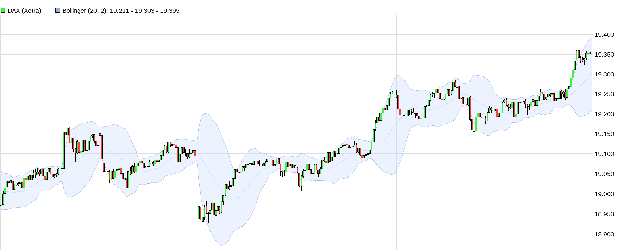Click the 19.100 price axis label
Image resolution: width=644 pixels, height=250 pixels.
(x=604, y=154)
